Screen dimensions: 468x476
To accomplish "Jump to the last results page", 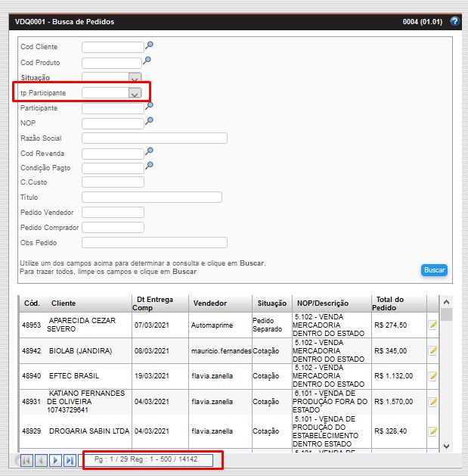I will coord(70,460).
